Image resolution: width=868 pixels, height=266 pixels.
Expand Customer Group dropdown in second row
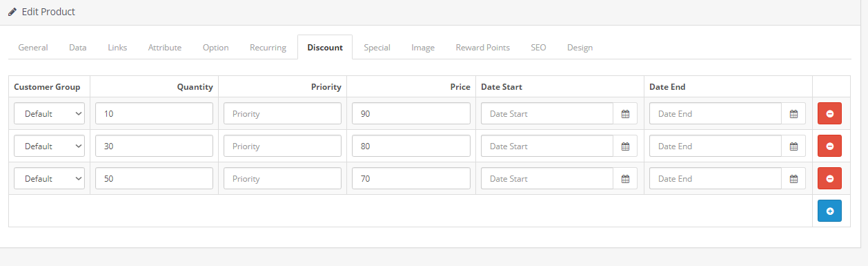(x=50, y=146)
